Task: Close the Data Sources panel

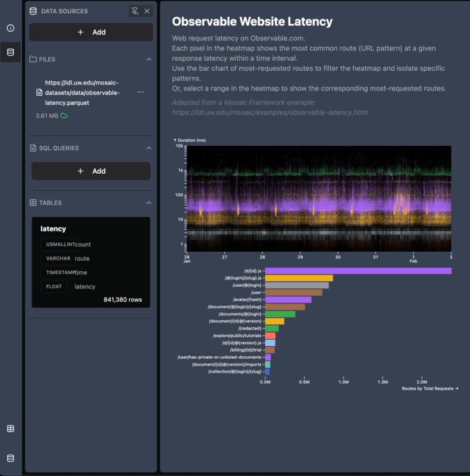Action: point(147,11)
